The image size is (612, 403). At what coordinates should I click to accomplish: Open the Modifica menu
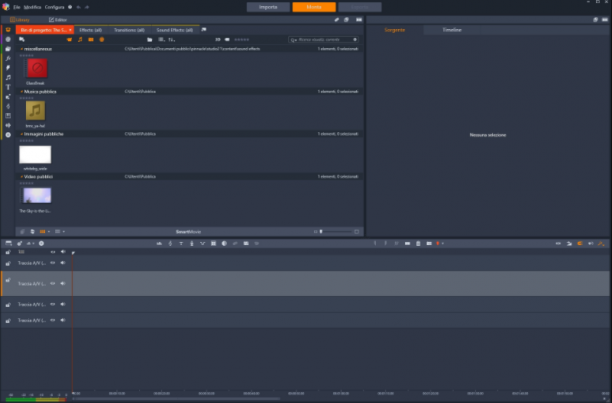[x=32, y=7]
